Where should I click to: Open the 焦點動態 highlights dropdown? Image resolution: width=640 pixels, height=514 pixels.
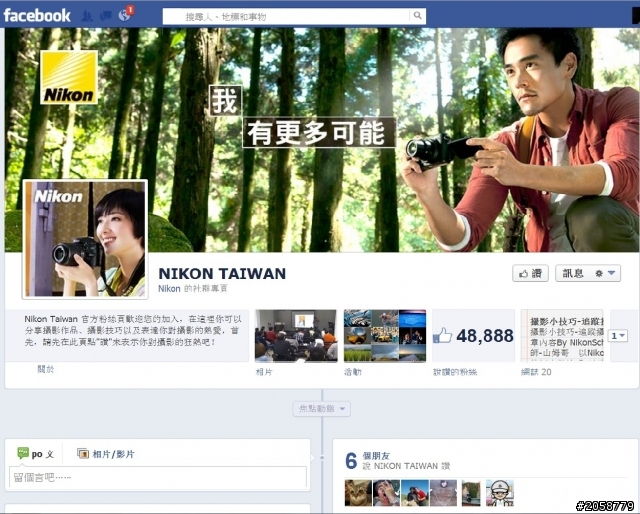click(x=322, y=409)
